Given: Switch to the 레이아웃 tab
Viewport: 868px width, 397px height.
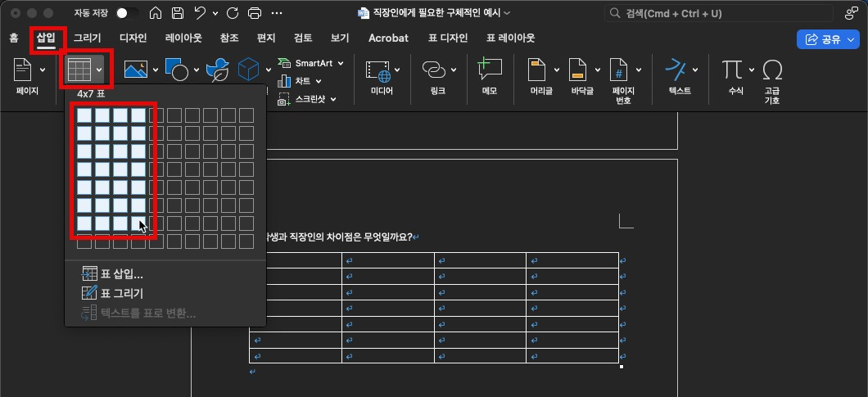Looking at the screenshot, I should point(183,38).
